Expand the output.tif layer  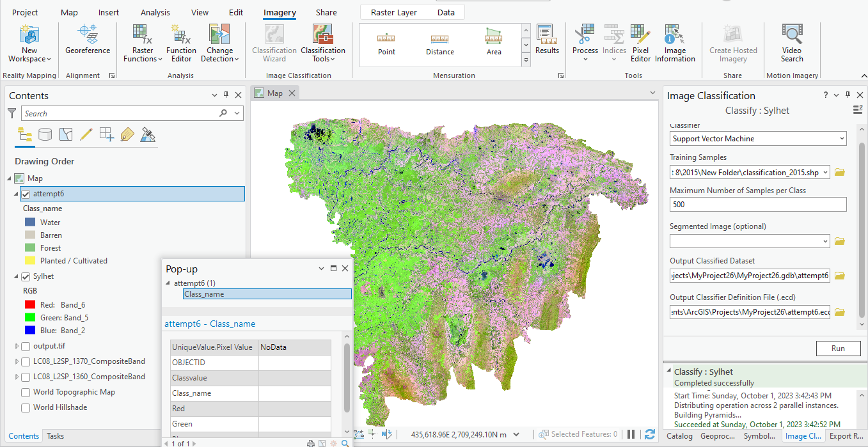pos(17,347)
